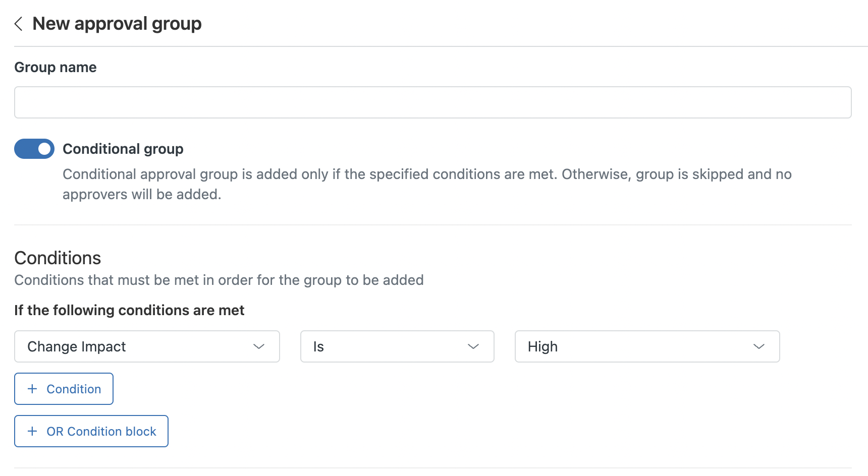Screen dimensions: 868x476
Task: Focus the Group name text field
Action: pyautogui.click(x=433, y=102)
